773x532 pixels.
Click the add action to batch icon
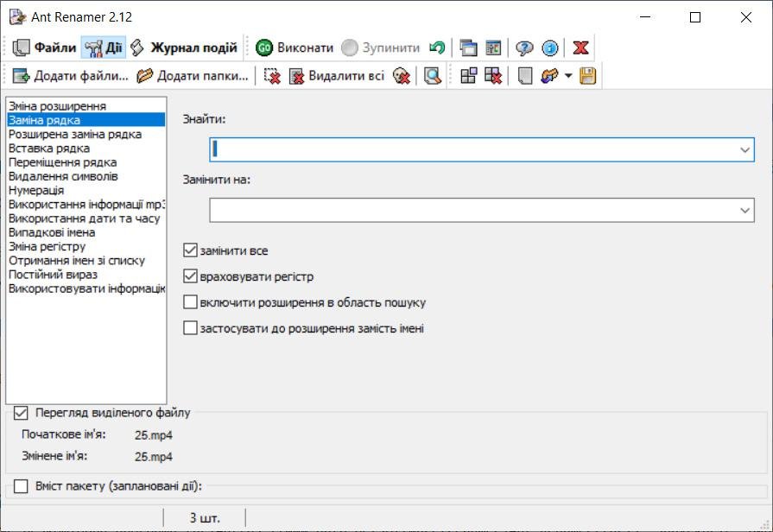point(468,76)
